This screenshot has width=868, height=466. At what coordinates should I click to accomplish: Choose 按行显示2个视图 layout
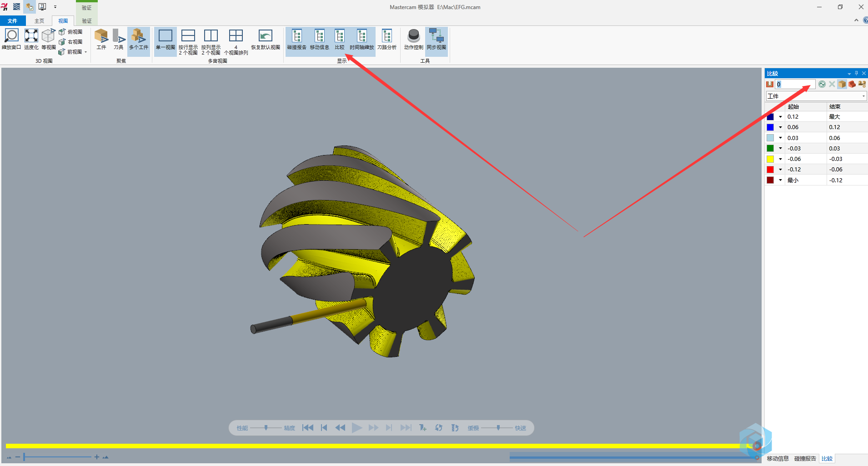188,42
